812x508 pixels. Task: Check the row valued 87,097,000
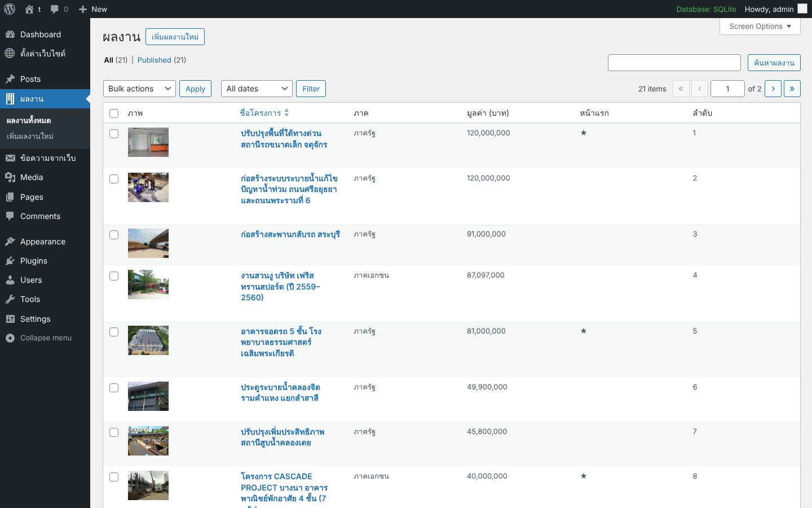[114, 276]
